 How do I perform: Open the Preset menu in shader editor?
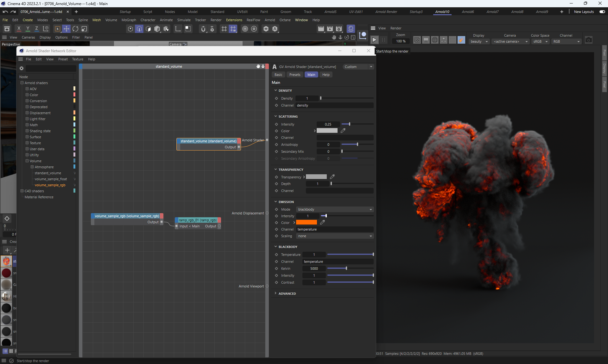point(63,59)
